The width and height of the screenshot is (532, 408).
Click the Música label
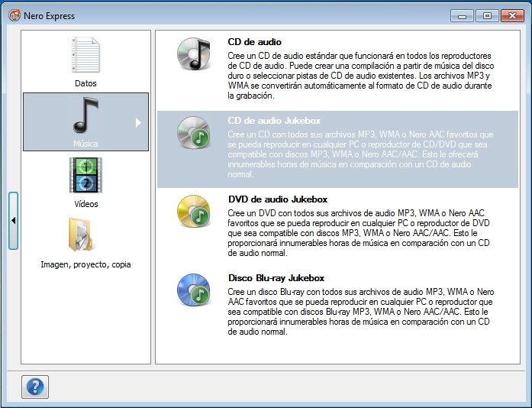tap(85, 144)
